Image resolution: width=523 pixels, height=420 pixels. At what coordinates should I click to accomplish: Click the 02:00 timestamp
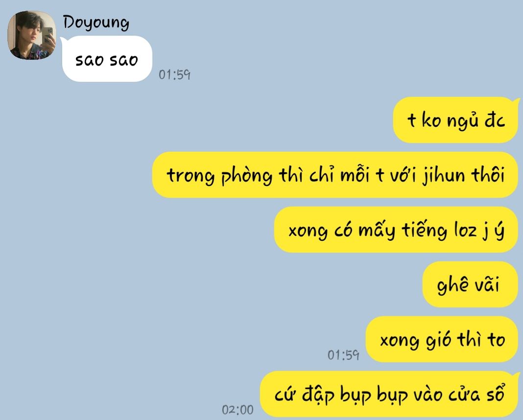(238, 410)
